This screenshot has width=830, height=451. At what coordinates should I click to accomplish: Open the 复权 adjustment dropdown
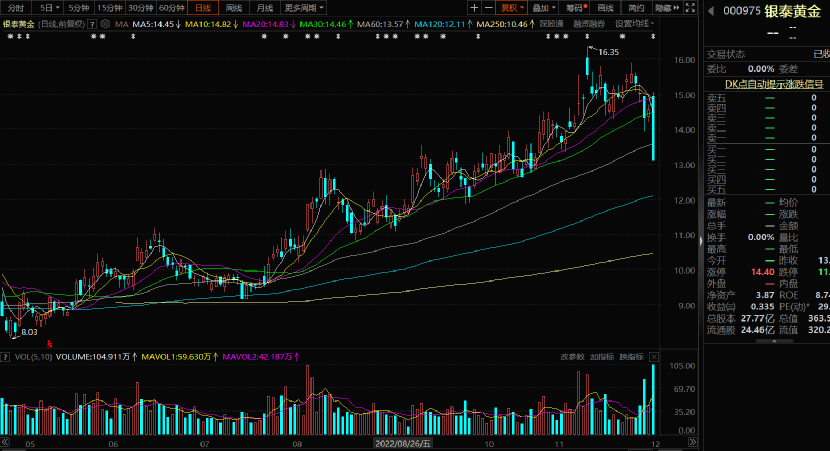(512, 8)
